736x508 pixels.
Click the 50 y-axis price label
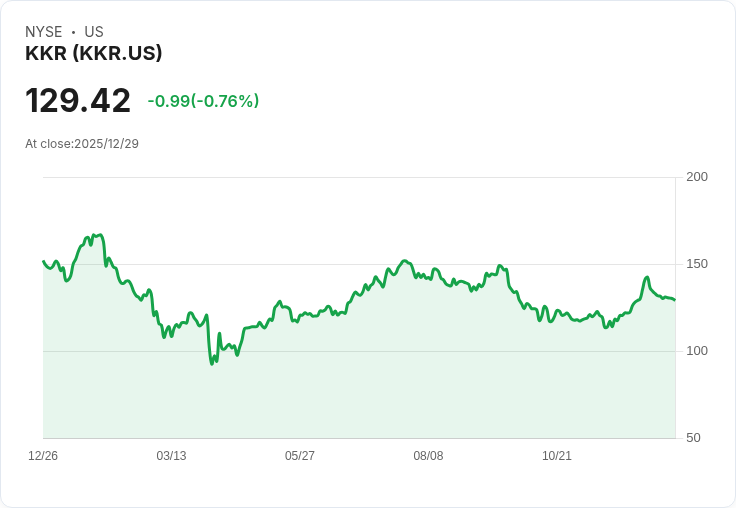[x=693, y=438]
